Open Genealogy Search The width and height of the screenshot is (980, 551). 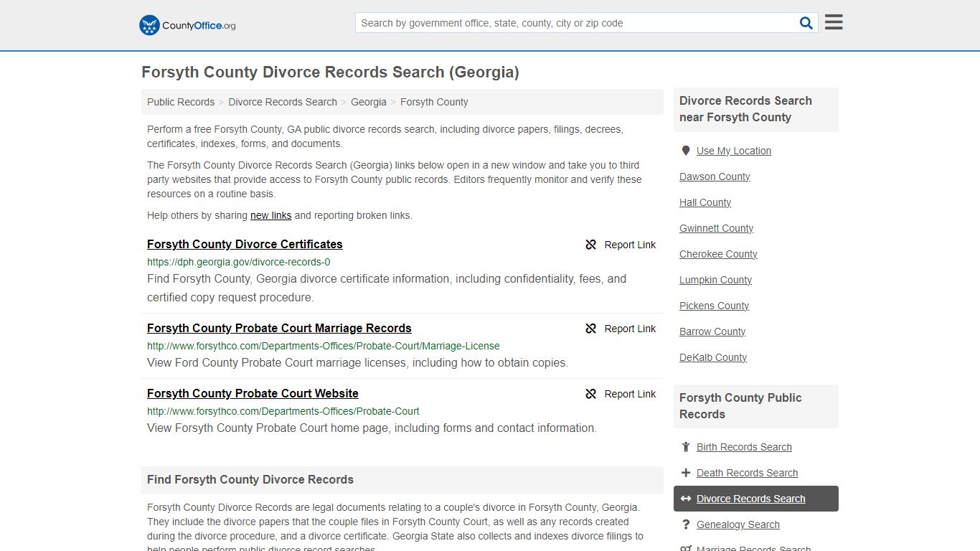point(738,524)
